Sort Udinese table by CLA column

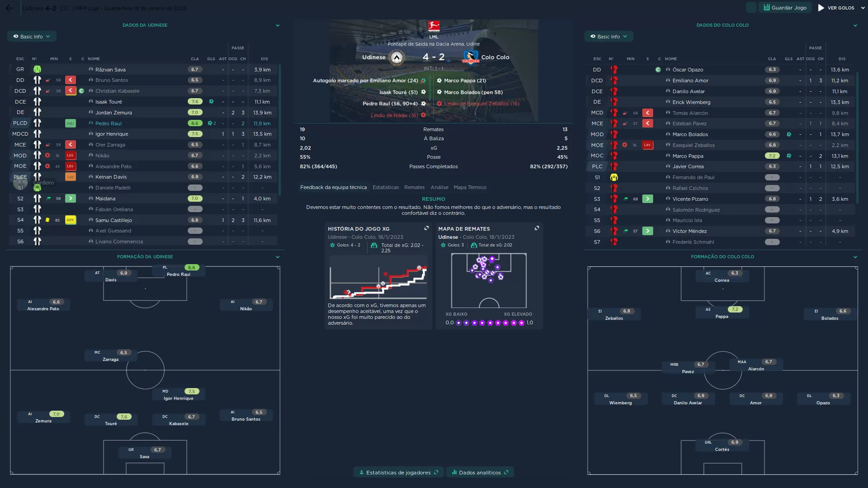pyautogui.click(x=194, y=59)
